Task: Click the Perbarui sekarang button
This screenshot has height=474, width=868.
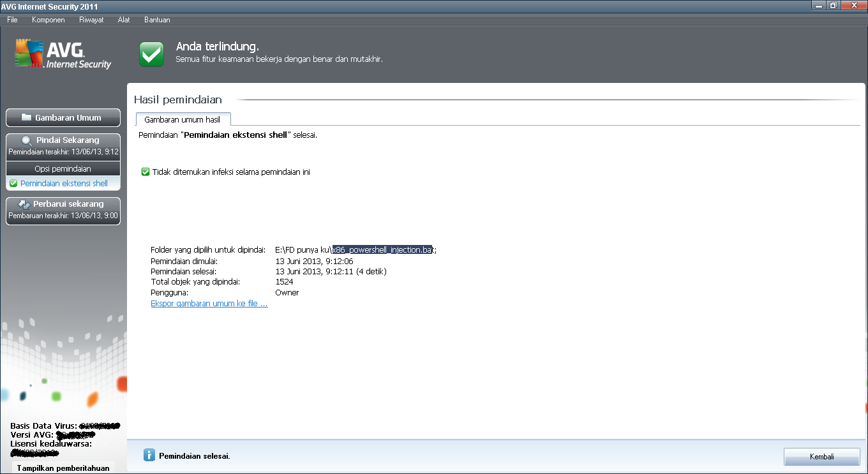Action: click(x=63, y=211)
